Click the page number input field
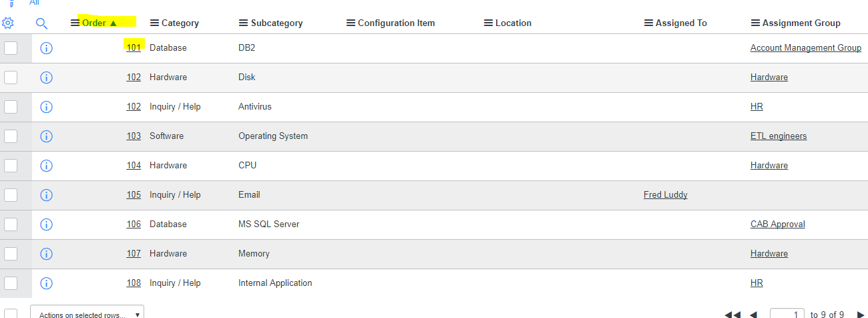 (x=787, y=314)
